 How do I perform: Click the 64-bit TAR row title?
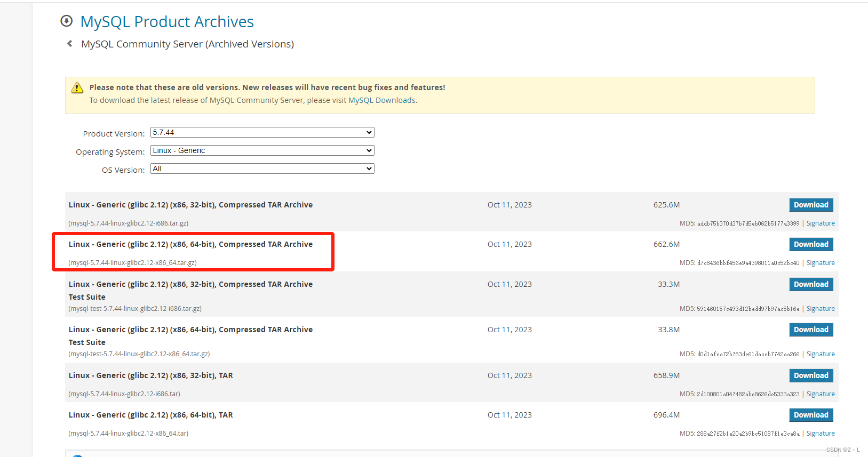[150, 415]
